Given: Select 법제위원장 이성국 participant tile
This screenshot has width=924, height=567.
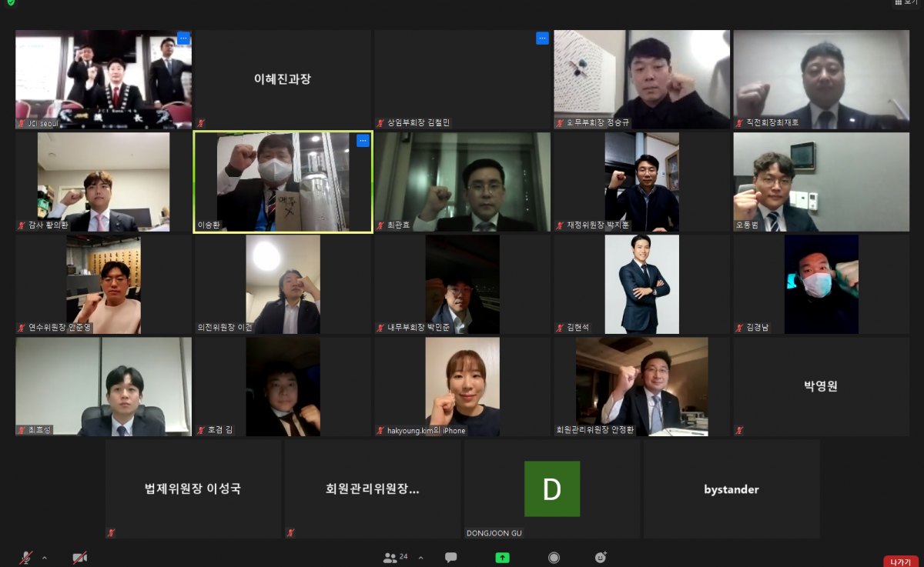Looking at the screenshot, I should 193,489.
